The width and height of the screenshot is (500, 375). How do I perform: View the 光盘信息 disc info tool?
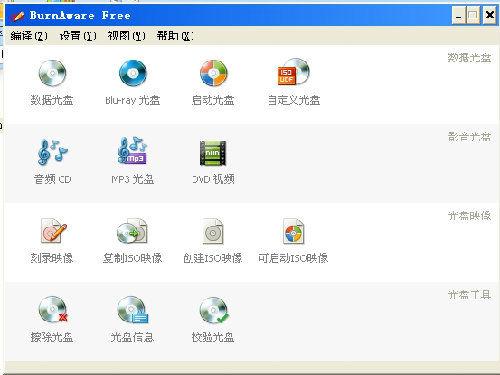pos(133,310)
